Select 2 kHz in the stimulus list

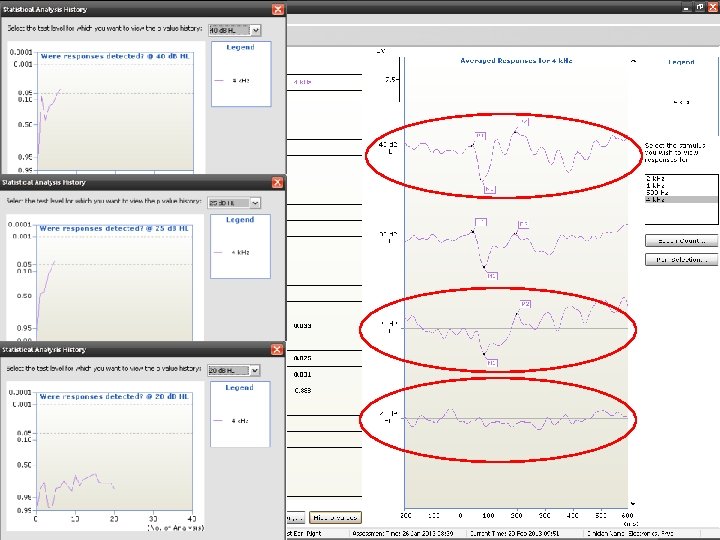pos(681,178)
